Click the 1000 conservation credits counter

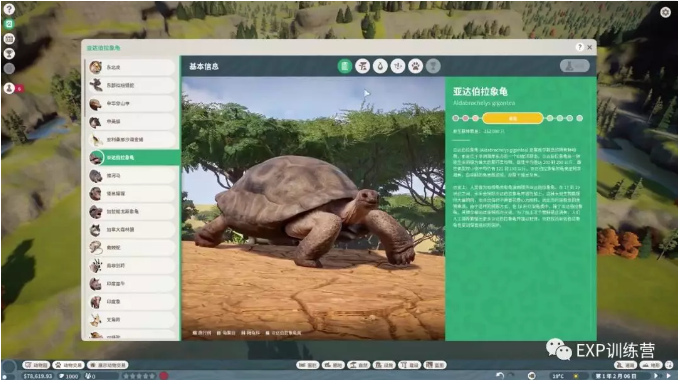click(x=69, y=376)
